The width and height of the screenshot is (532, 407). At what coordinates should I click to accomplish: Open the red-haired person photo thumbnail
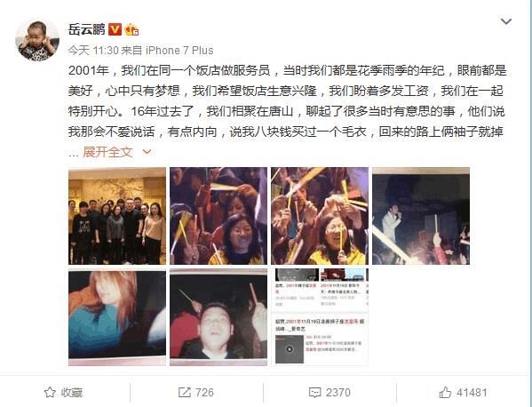[117, 317]
